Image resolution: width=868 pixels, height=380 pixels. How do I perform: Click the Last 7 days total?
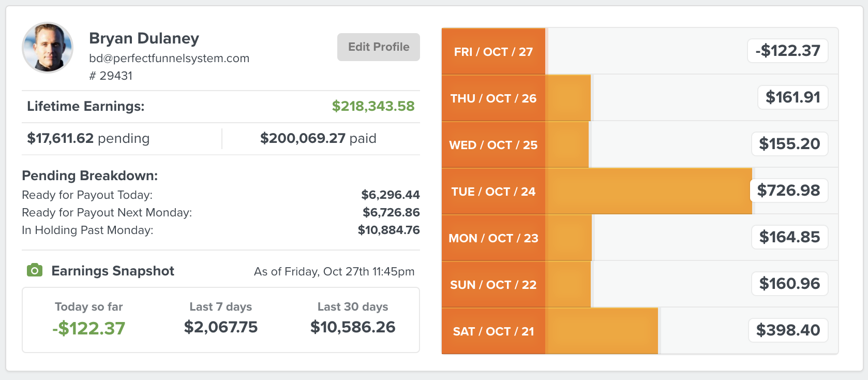221,327
